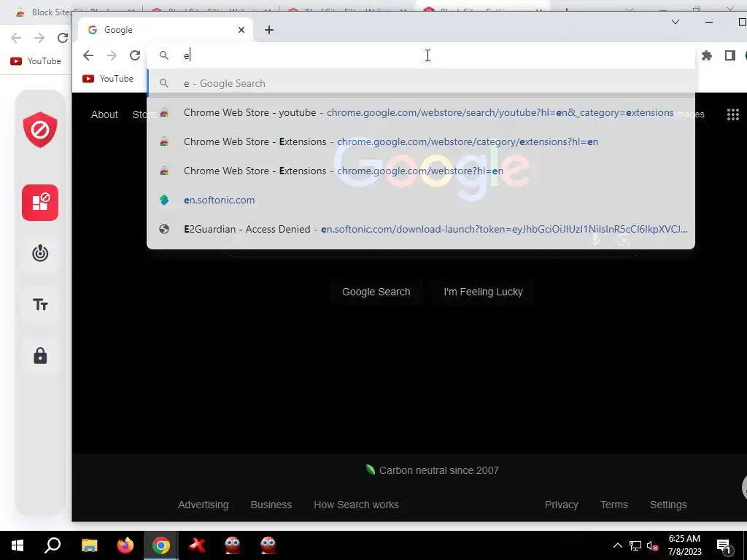Screen dimensions: 747x560
Task: Open the Advertising footer link
Action: 204,505
